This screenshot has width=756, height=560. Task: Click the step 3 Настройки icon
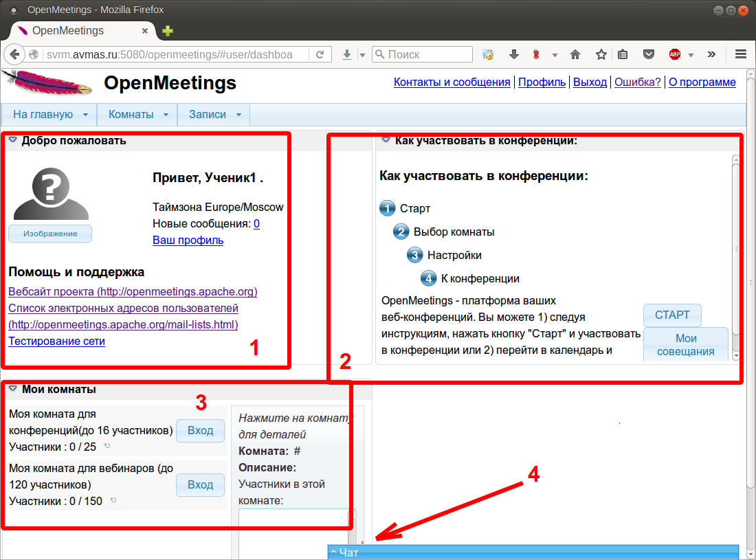pyautogui.click(x=414, y=255)
